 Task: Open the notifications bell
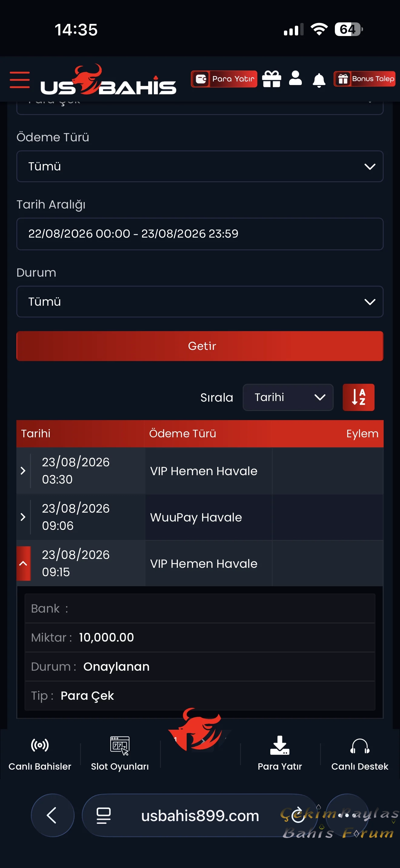point(319,80)
